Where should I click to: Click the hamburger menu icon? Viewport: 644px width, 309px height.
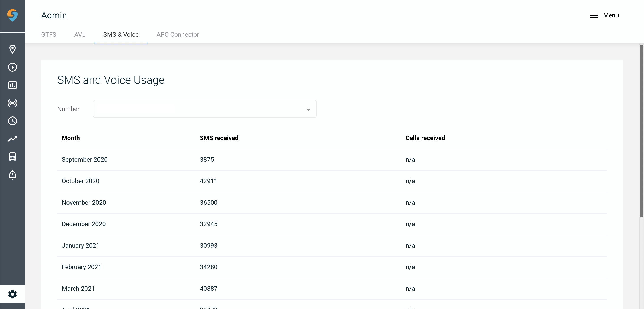[594, 15]
